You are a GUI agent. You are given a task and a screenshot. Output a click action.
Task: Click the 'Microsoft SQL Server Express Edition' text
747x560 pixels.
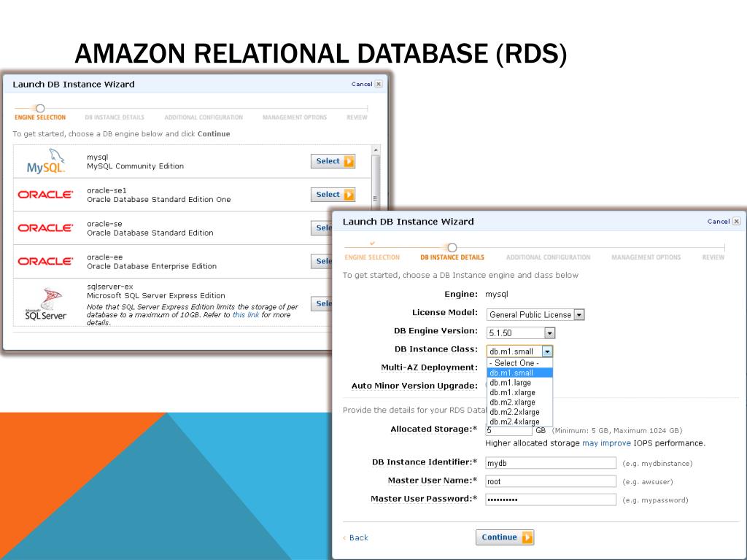click(156, 296)
